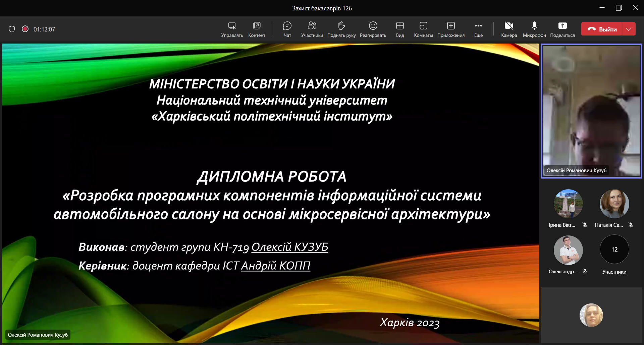The width and height of the screenshot is (644, 345).
Task: Open the Реагировать reactions menu
Action: point(373,29)
